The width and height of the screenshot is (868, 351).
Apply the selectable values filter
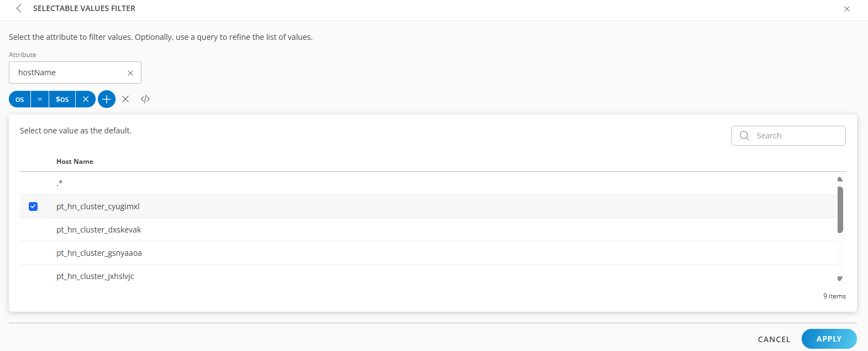829,338
